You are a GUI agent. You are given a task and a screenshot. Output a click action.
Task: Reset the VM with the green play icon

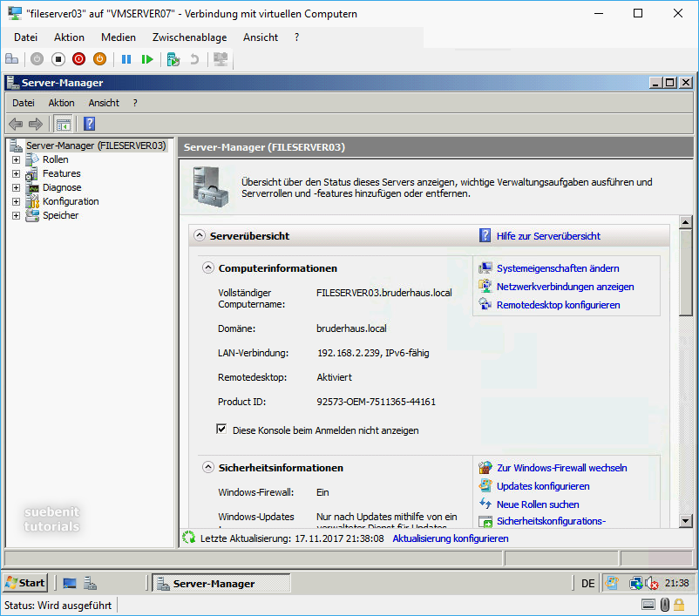coord(147,59)
